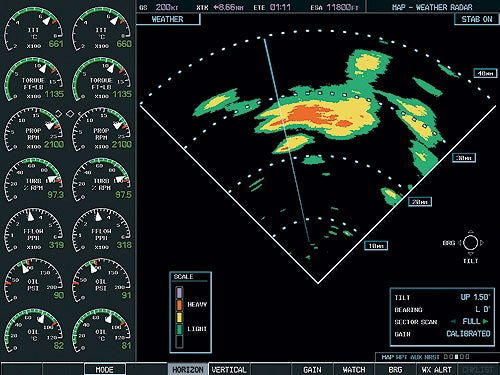This screenshot has height=375, width=500.
Task: Click the left FFLOW PPH gauge reading 319
Action: point(33,231)
